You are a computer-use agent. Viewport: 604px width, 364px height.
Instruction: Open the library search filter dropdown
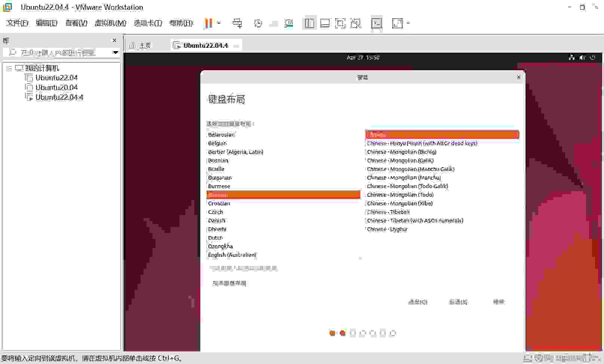coord(115,53)
